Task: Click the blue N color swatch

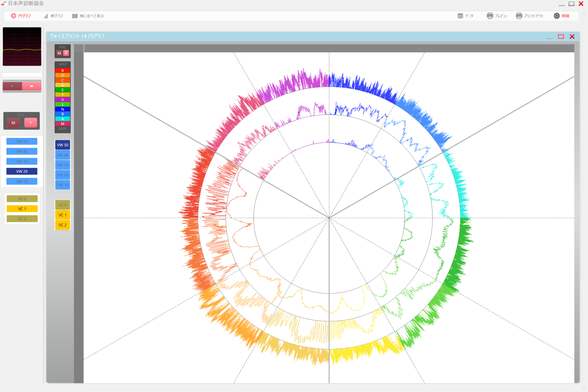Action: pyautogui.click(x=63, y=109)
